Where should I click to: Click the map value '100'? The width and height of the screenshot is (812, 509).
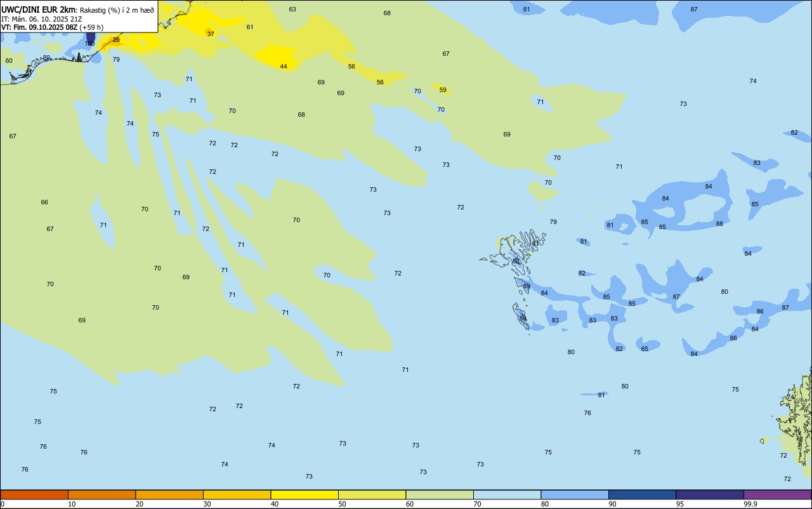(x=89, y=44)
